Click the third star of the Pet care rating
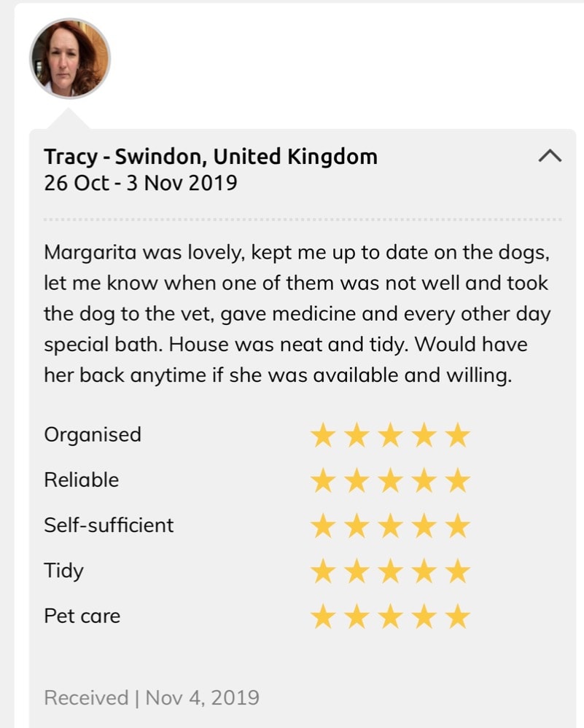 tap(390, 617)
